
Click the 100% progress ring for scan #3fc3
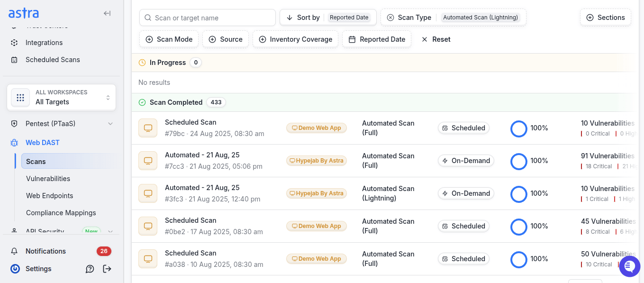519,194
